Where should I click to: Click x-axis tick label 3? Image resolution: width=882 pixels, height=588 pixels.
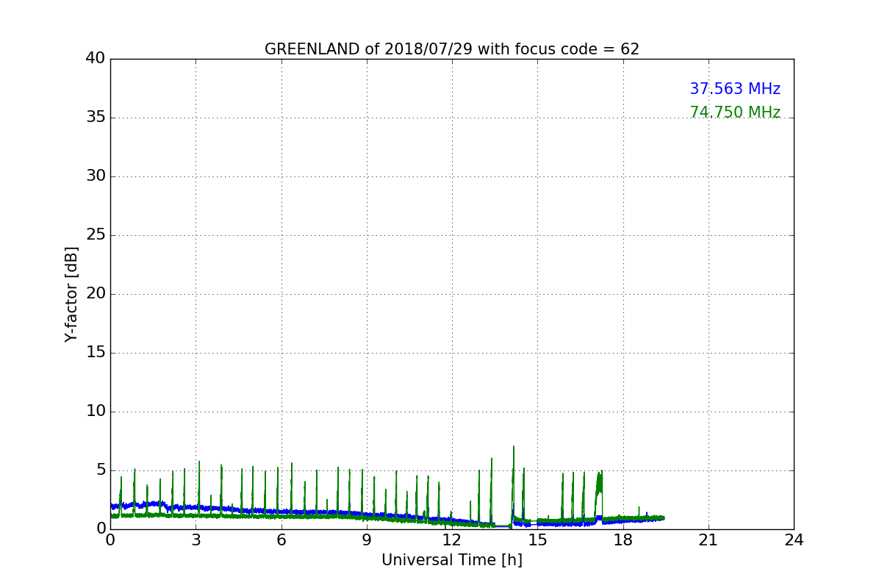[x=196, y=540]
